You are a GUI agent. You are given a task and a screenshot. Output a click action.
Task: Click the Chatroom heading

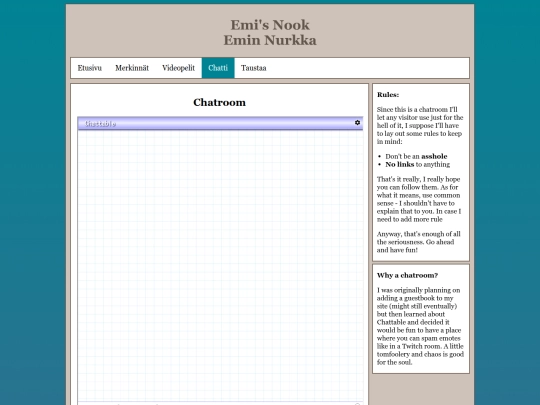click(219, 102)
